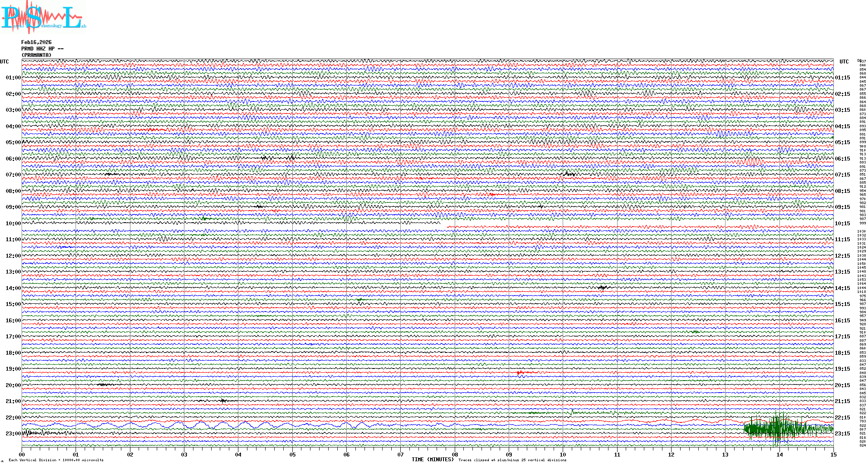
Task: Click the 10:00 left hour label
Action: click(x=13, y=224)
